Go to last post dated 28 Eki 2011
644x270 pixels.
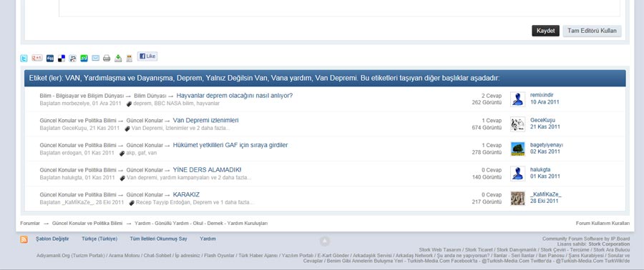(545, 201)
